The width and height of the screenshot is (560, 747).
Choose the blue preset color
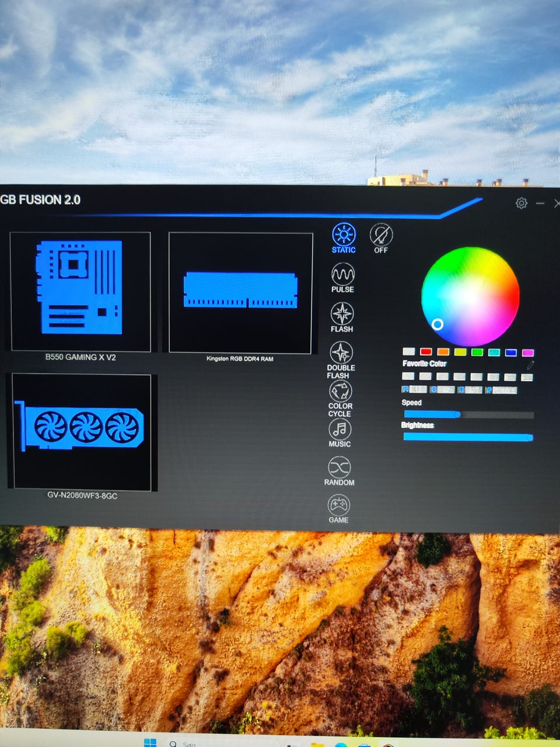511,352
